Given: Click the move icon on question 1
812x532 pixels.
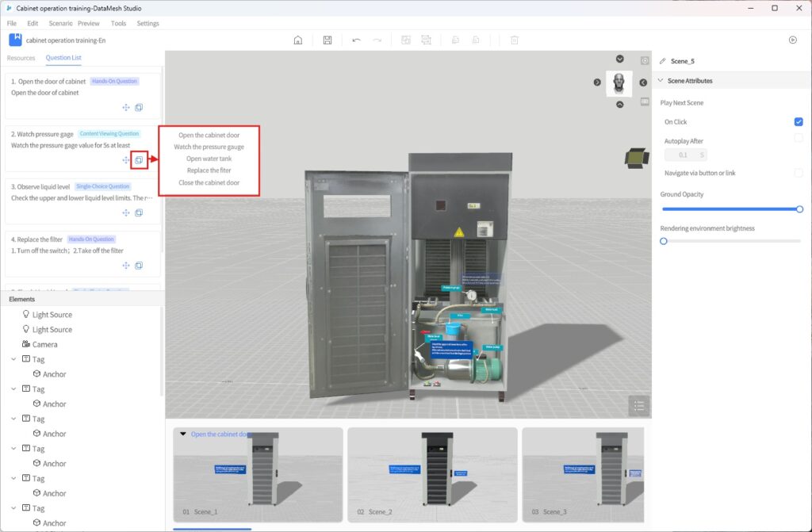Looking at the screenshot, I should tap(125, 108).
